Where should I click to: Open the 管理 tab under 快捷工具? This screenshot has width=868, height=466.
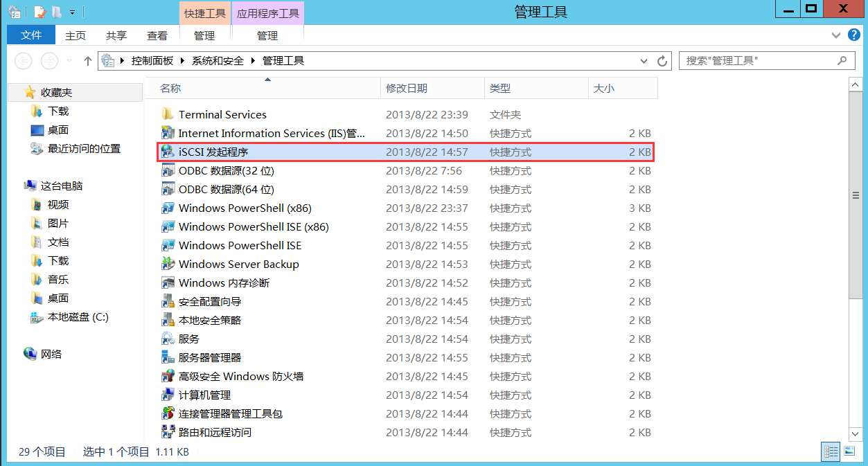click(x=204, y=35)
